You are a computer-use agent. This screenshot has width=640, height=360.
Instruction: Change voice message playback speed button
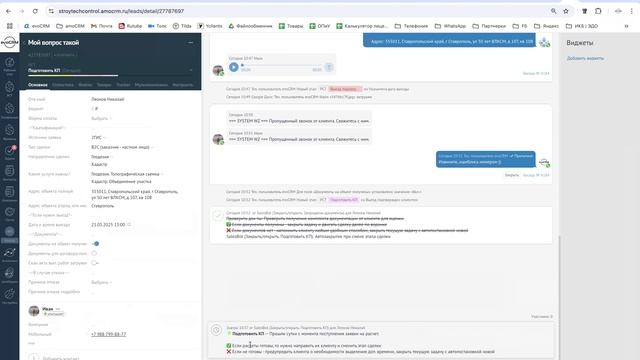click(329, 67)
